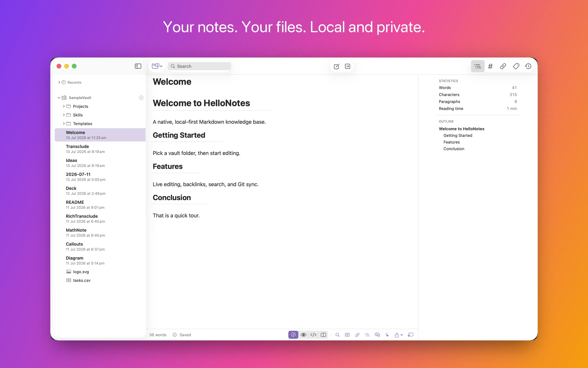
Task: Collapse the SampleVault tree
Action: pos(59,98)
